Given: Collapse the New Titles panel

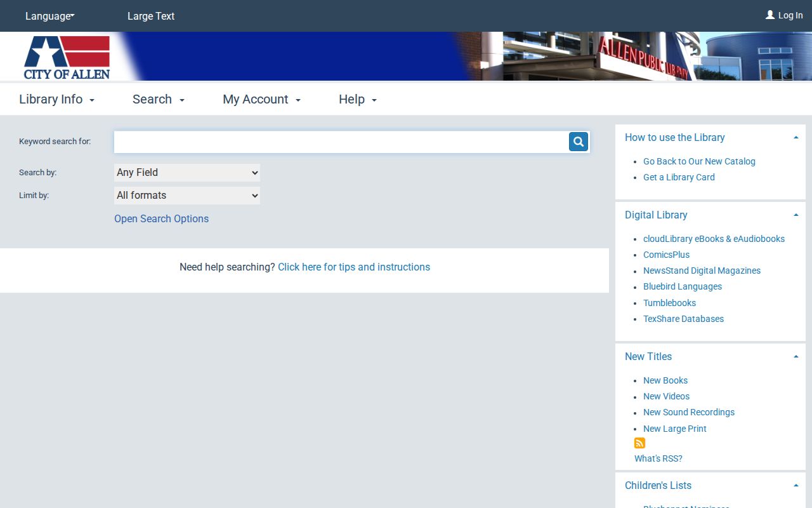Looking at the screenshot, I should point(796,357).
